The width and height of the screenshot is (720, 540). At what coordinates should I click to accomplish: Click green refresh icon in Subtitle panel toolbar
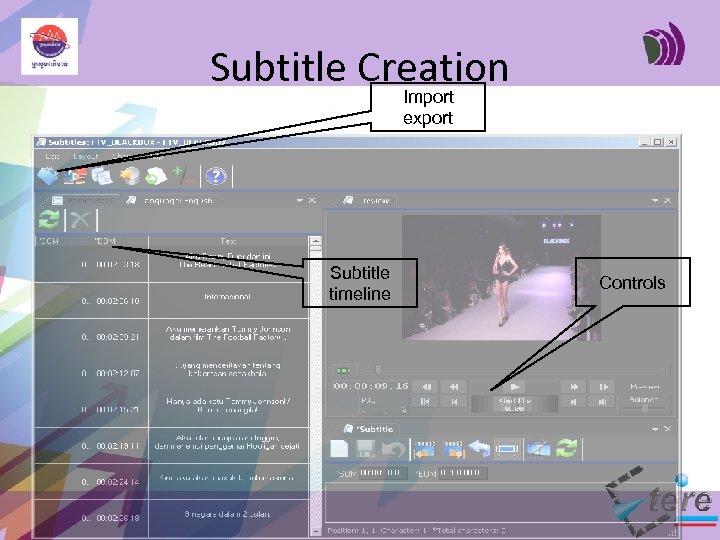[x=566, y=448]
